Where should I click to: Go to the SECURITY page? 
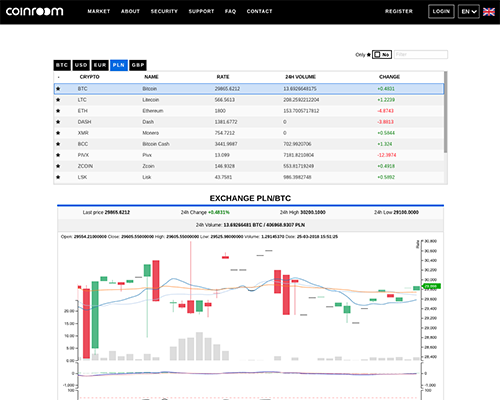(164, 11)
